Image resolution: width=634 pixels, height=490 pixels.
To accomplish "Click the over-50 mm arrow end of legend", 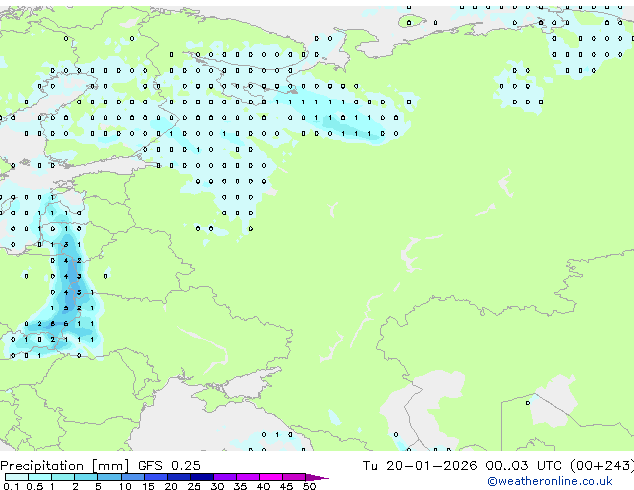I will pos(317,477).
